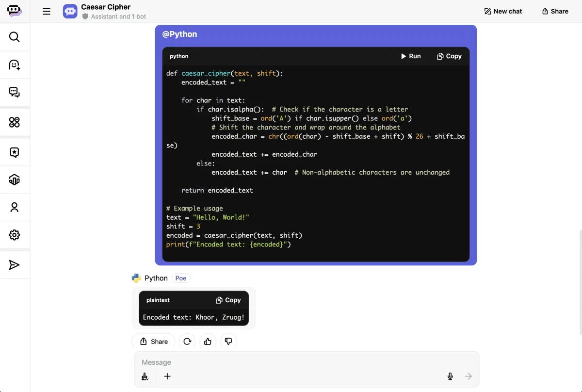The height and width of the screenshot is (392, 582).
Task: Copy the plaintext output block
Action: pos(228,300)
